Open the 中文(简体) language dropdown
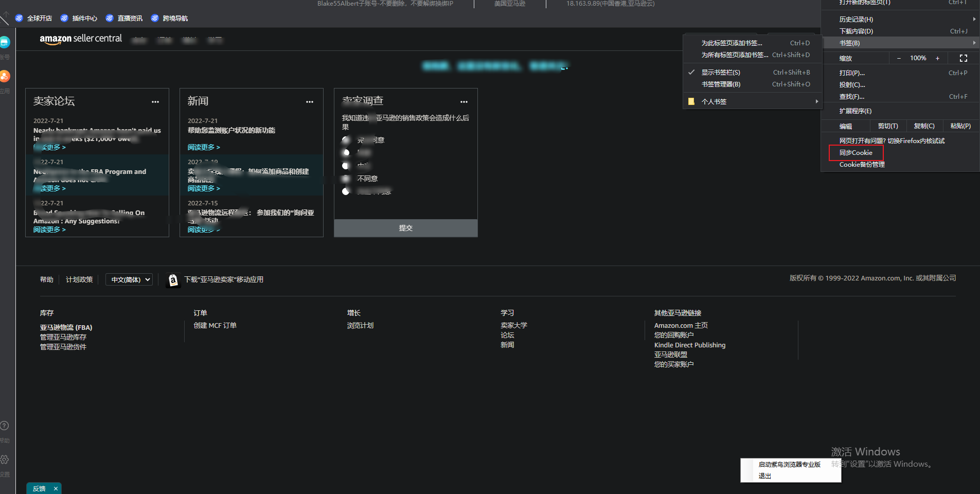This screenshot has height=494, width=980. (x=129, y=279)
